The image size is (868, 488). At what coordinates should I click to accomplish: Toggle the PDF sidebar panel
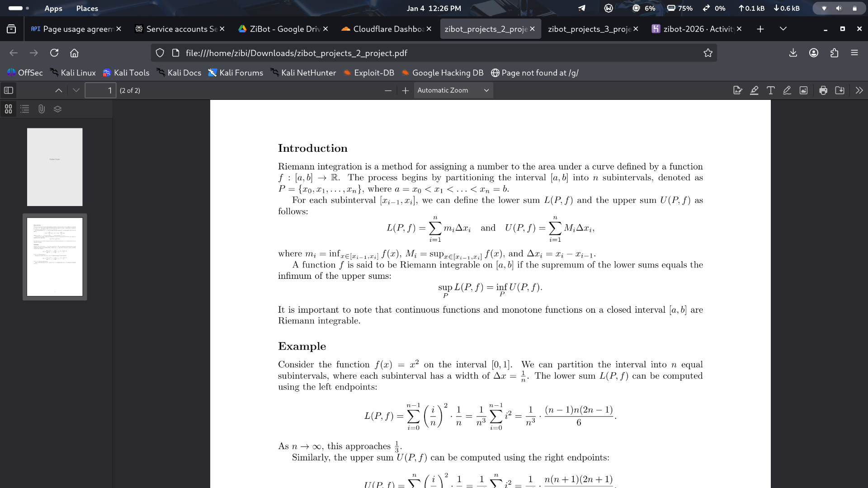[9, 90]
